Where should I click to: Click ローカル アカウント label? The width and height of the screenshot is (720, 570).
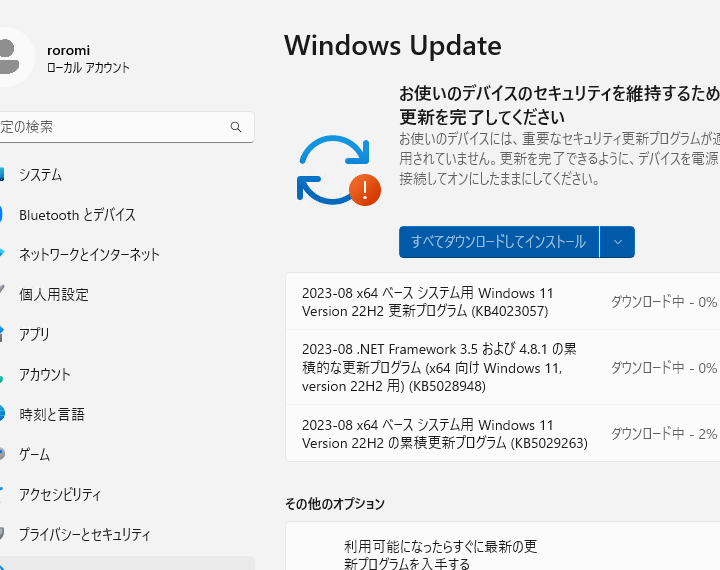[88, 68]
